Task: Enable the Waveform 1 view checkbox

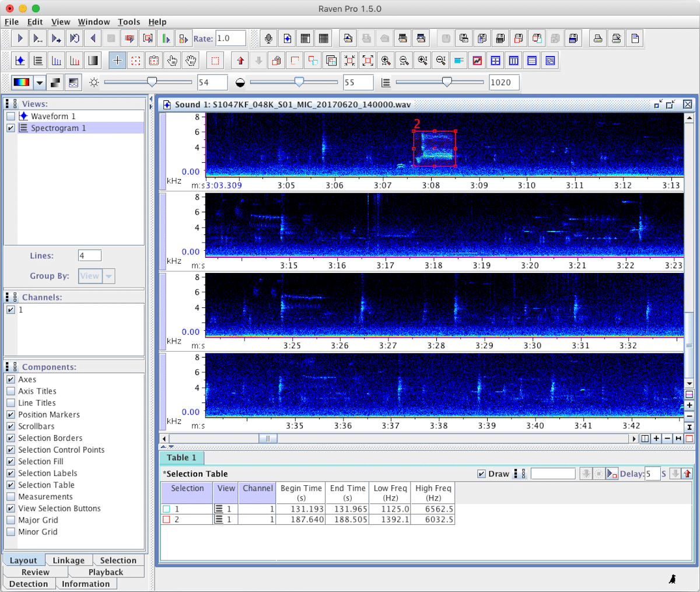Action: pos(10,116)
